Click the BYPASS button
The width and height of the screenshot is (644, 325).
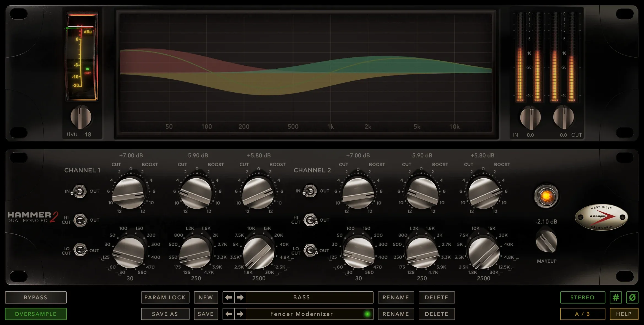coord(36,297)
